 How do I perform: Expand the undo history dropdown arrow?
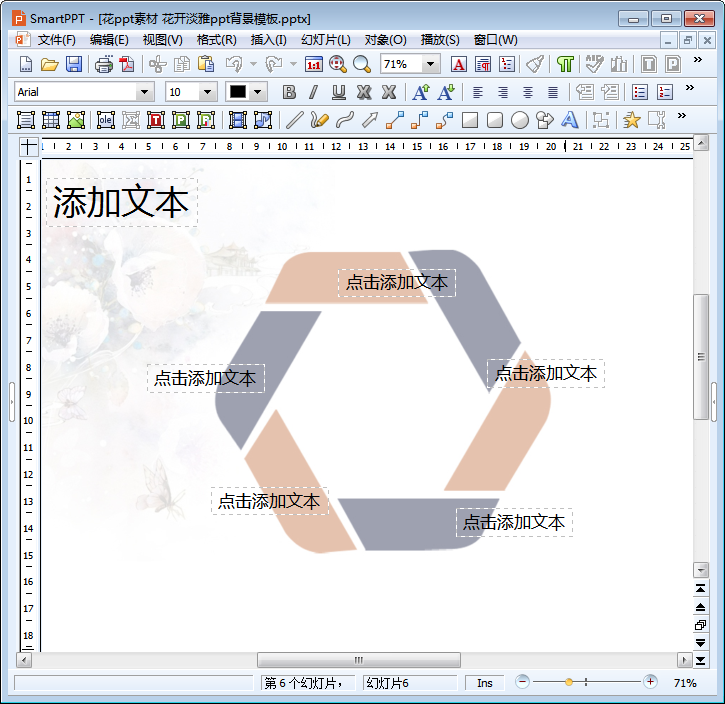(x=253, y=64)
